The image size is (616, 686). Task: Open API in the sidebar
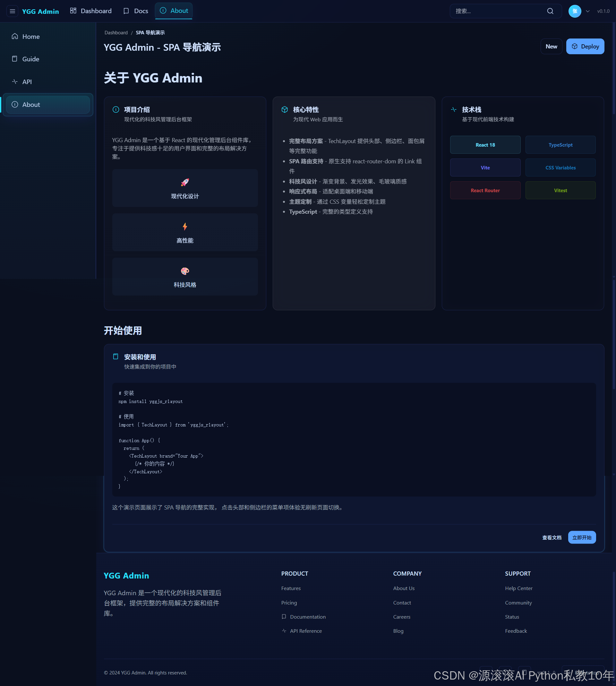tap(48, 81)
